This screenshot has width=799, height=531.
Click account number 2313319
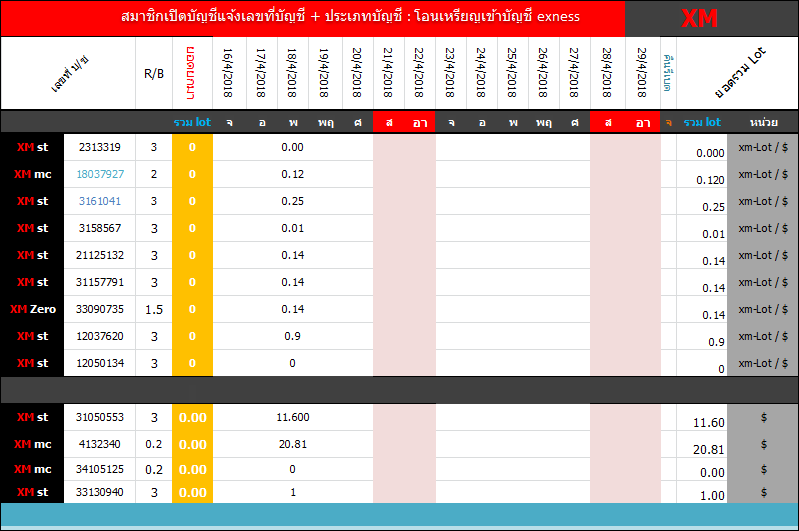pos(99,147)
